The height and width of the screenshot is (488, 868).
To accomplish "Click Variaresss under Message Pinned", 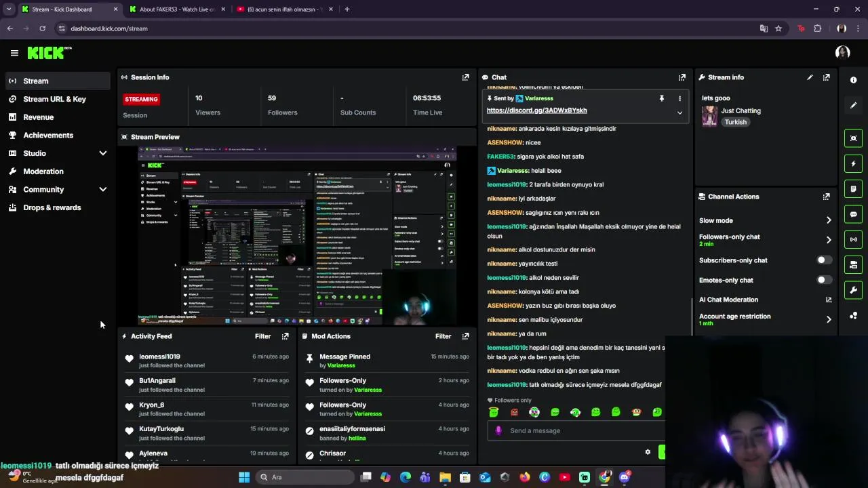I will coord(341,366).
